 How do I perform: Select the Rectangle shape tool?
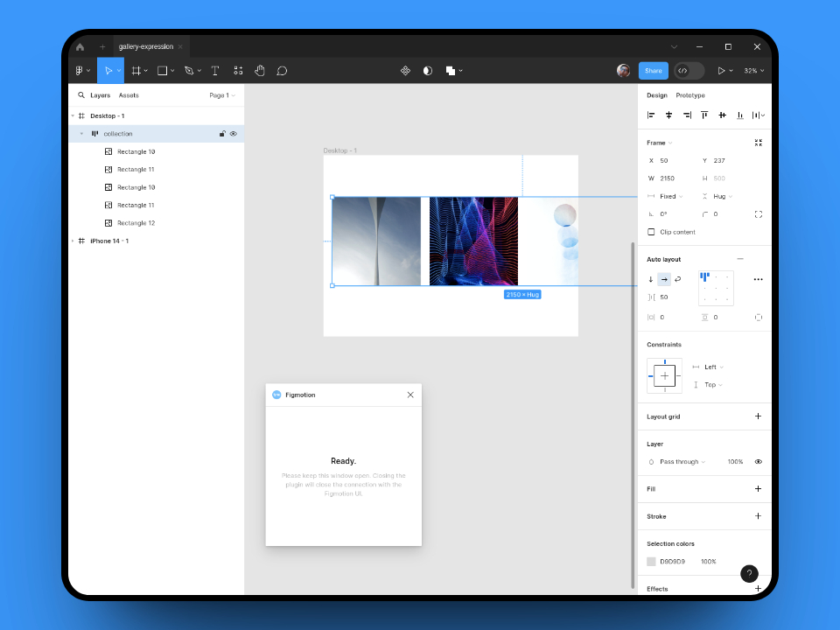(163, 71)
